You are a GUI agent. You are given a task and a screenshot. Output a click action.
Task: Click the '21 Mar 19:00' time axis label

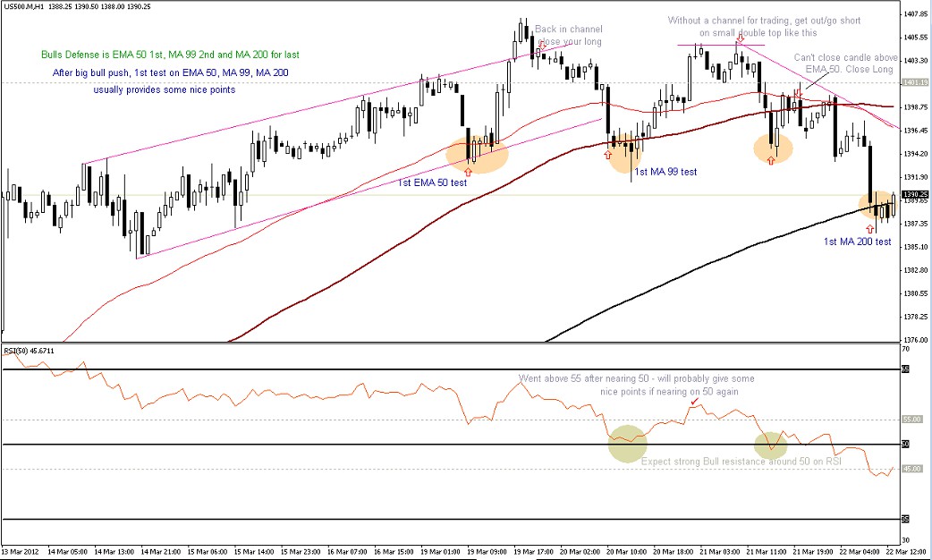point(814,552)
